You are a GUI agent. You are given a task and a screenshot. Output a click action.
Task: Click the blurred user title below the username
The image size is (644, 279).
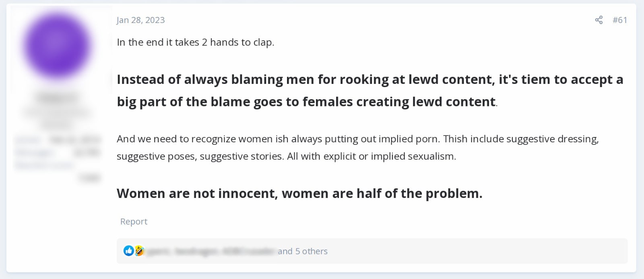[x=57, y=118]
